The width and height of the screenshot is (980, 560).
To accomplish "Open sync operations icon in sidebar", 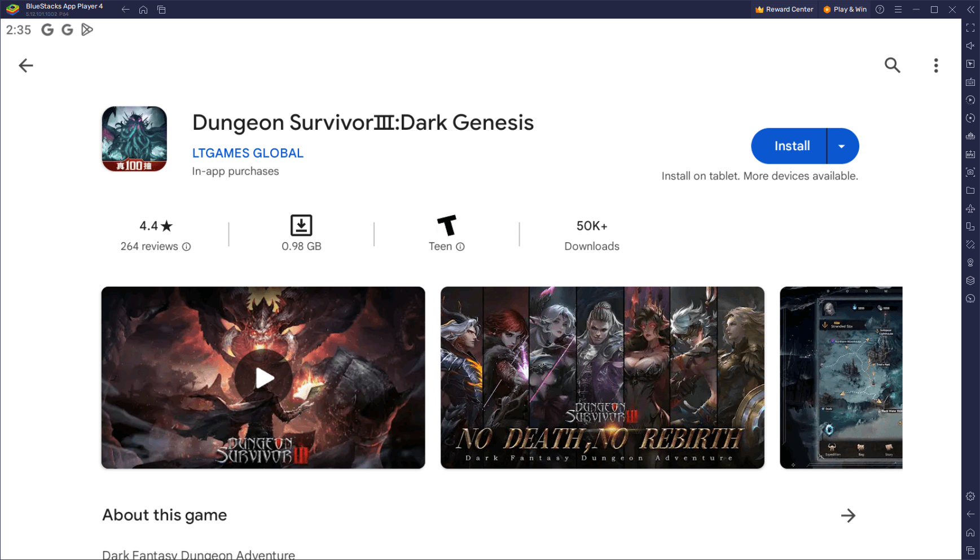I will click(x=970, y=118).
